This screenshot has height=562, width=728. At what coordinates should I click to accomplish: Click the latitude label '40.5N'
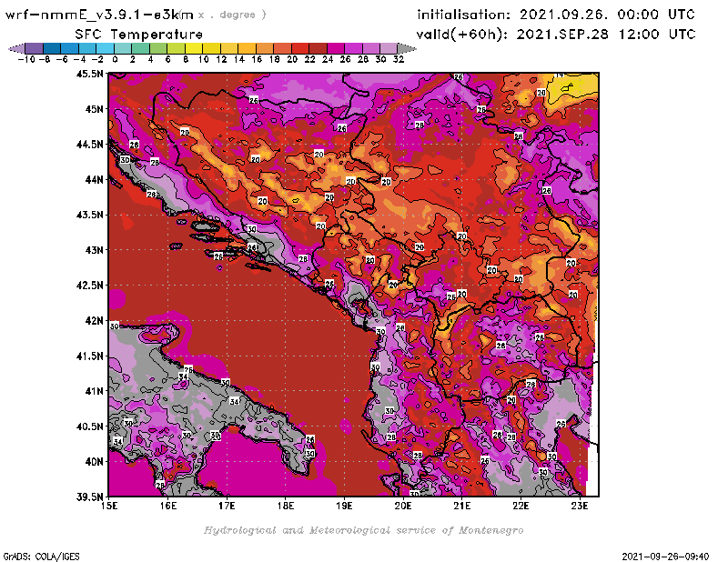point(89,427)
